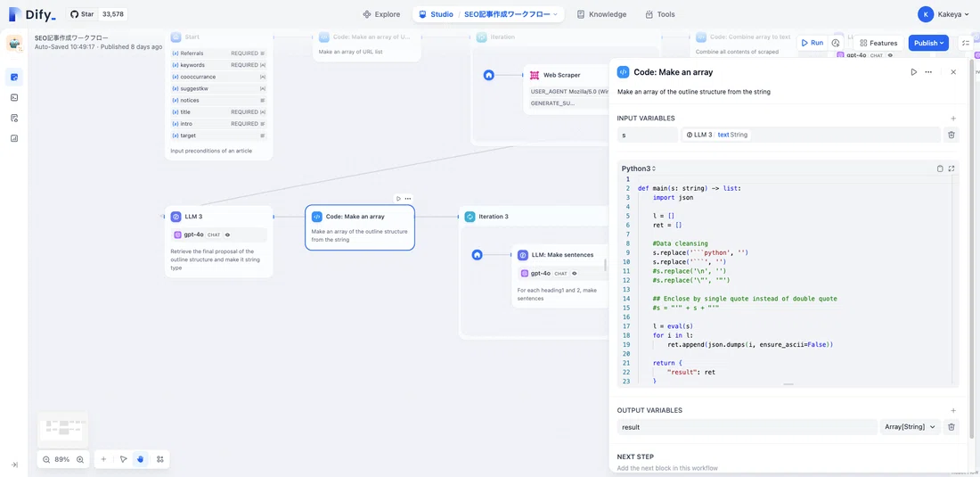
Task: Expand the code editor to fullscreen
Action: coord(951,169)
